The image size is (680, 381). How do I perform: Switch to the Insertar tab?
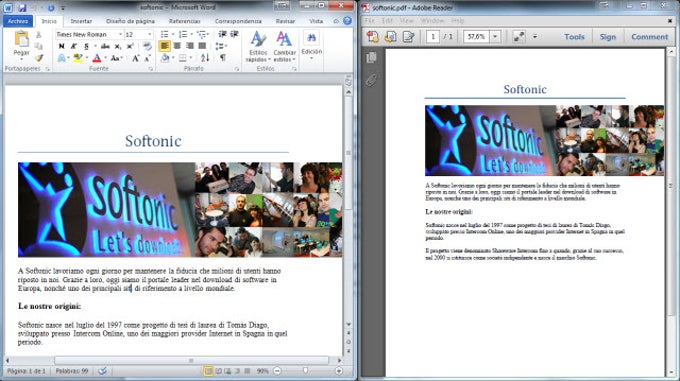[81, 21]
